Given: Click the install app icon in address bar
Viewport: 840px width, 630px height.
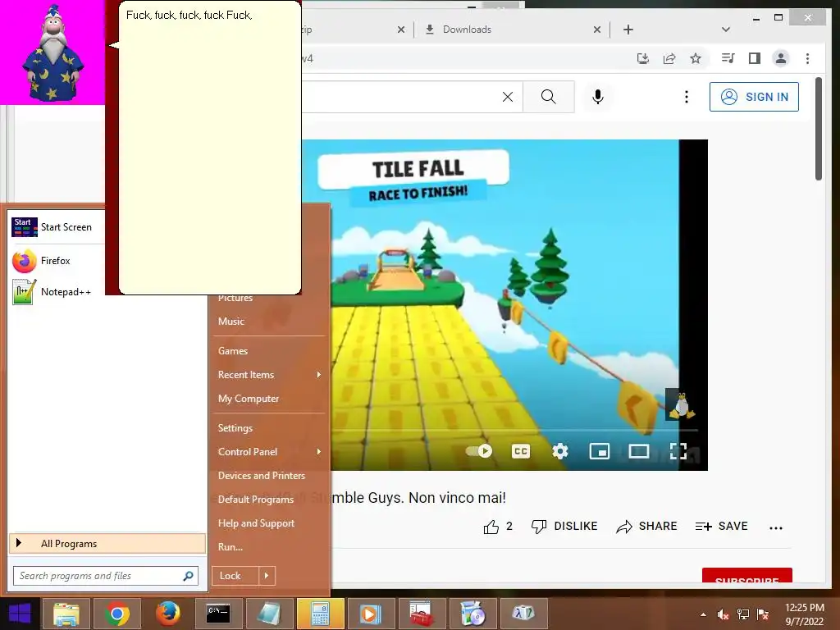Looking at the screenshot, I should point(643,58).
